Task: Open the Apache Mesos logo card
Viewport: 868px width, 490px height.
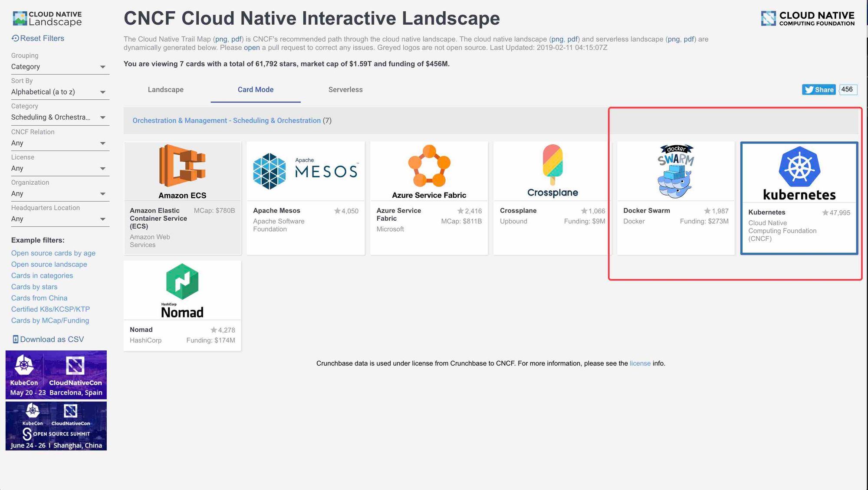Action: [306, 171]
